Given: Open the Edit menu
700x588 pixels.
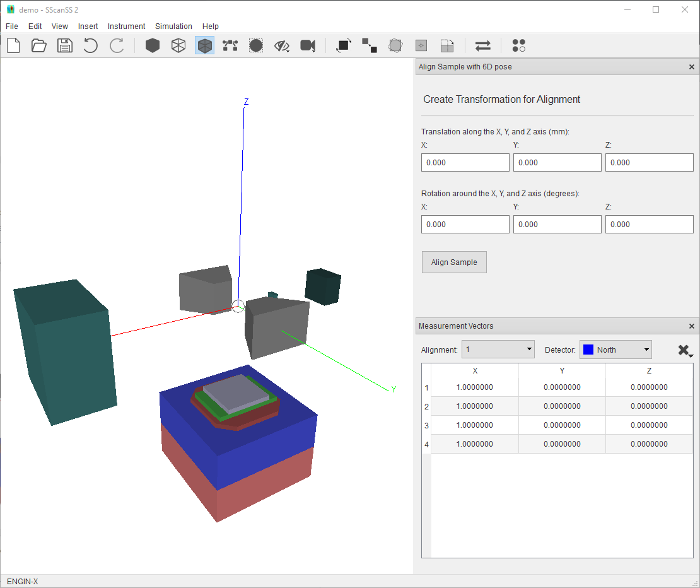Looking at the screenshot, I should (35, 26).
